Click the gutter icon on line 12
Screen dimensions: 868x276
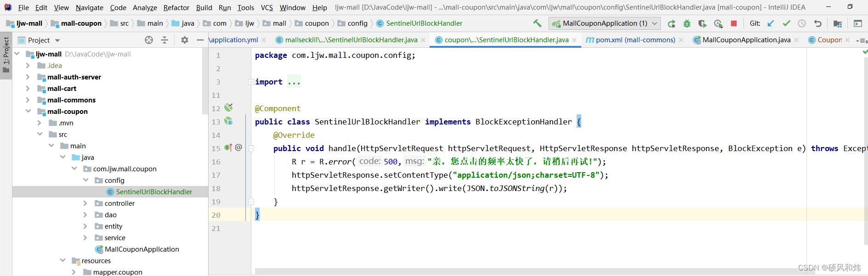pos(228,107)
